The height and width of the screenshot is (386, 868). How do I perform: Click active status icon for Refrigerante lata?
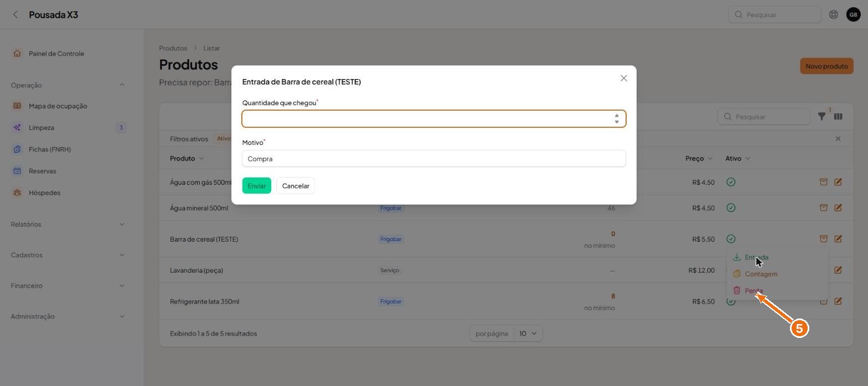731,302
